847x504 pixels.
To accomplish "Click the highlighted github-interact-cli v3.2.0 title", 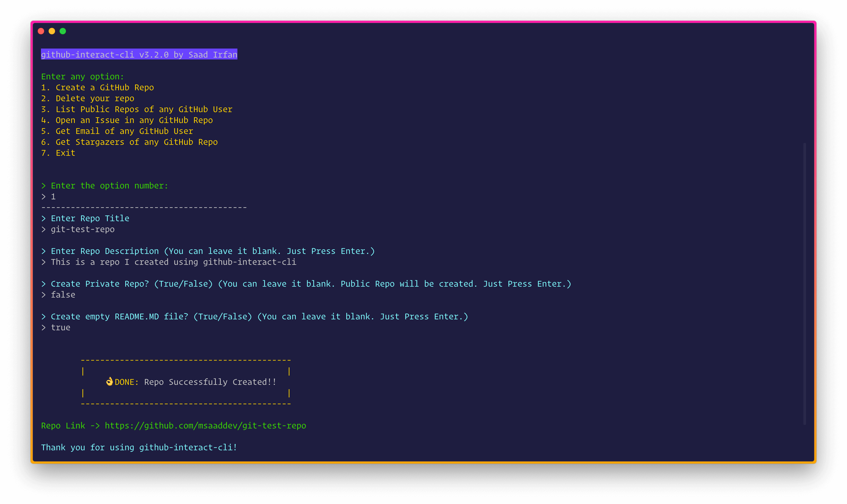I will point(139,55).
